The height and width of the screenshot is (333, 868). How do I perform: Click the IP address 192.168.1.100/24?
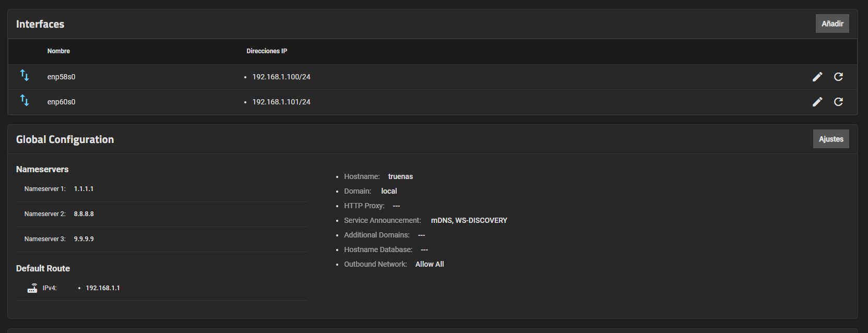[281, 77]
